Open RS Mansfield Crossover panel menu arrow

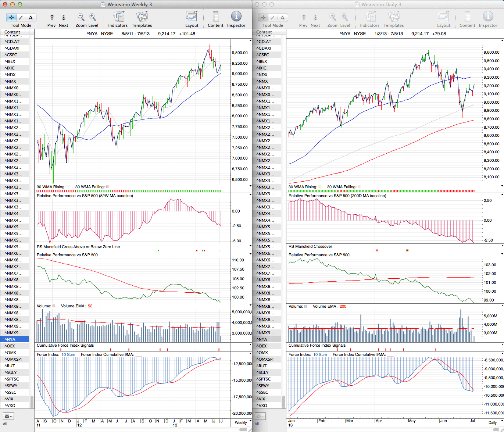coord(502,246)
